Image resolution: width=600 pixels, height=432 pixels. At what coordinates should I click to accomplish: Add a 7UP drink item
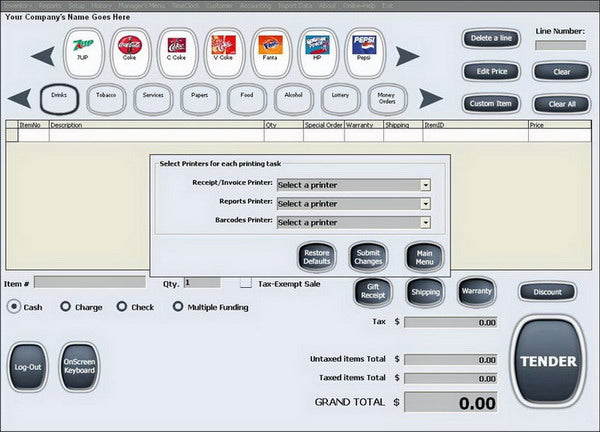pos(83,53)
